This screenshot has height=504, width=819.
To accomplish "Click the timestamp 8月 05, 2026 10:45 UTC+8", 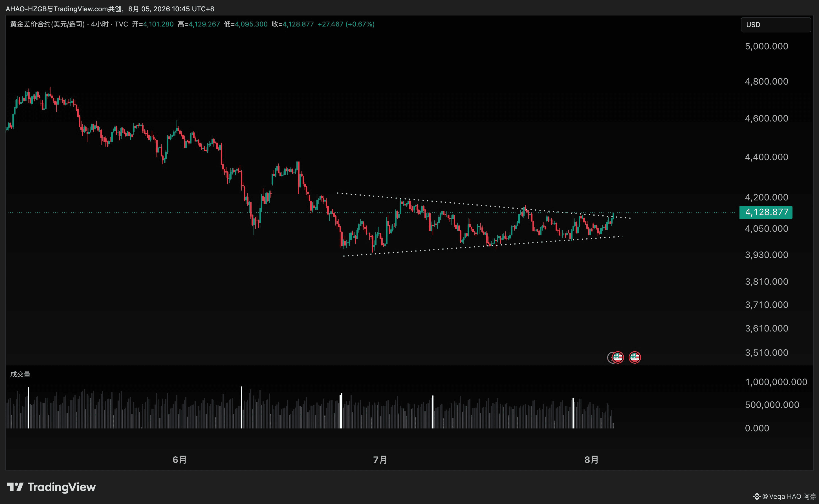I will click(171, 9).
